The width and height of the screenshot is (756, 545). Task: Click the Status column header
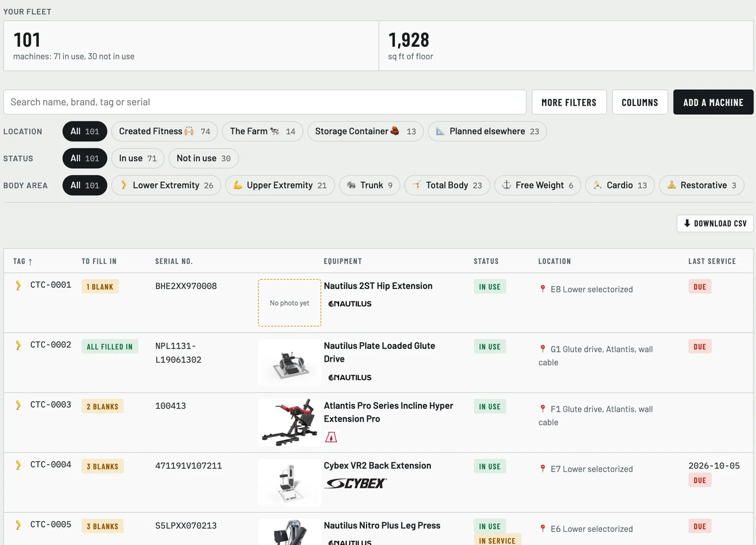(x=486, y=261)
